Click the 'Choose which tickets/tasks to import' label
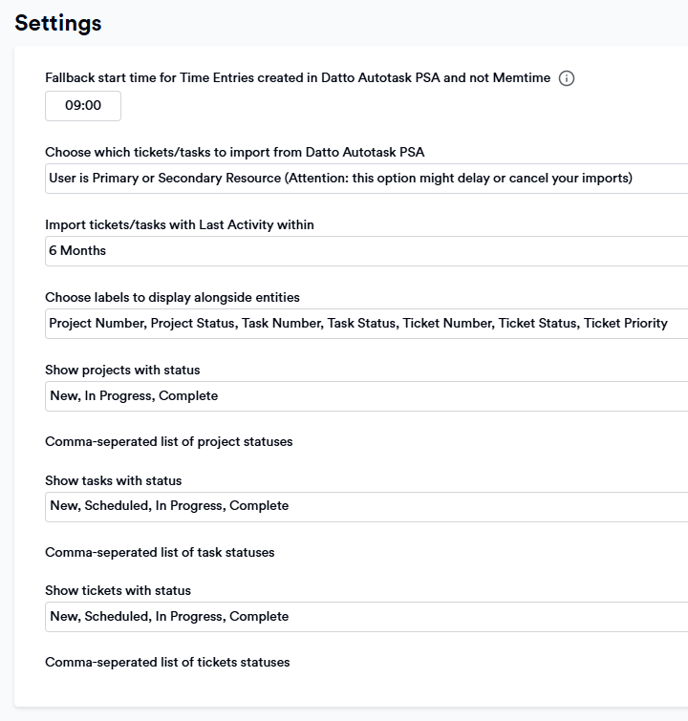688x721 pixels. (x=235, y=152)
